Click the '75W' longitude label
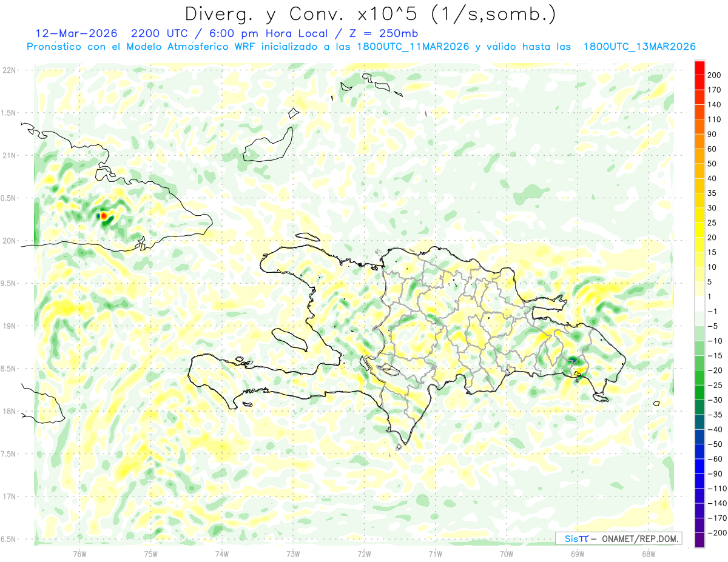This screenshot has width=728, height=562. tap(151, 554)
